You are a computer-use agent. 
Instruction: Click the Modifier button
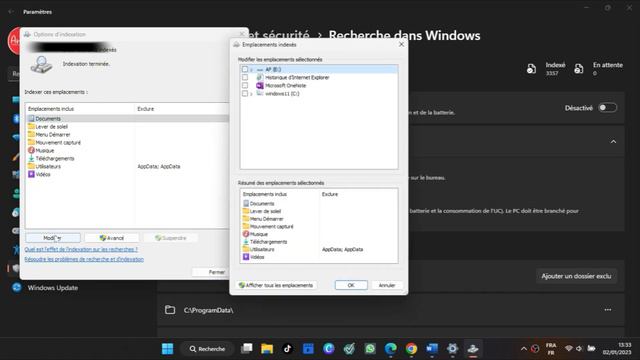[53, 238]
